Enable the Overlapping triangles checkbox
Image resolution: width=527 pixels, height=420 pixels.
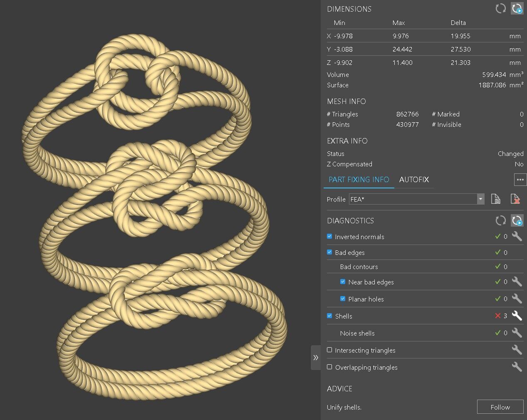pos(329,367)
